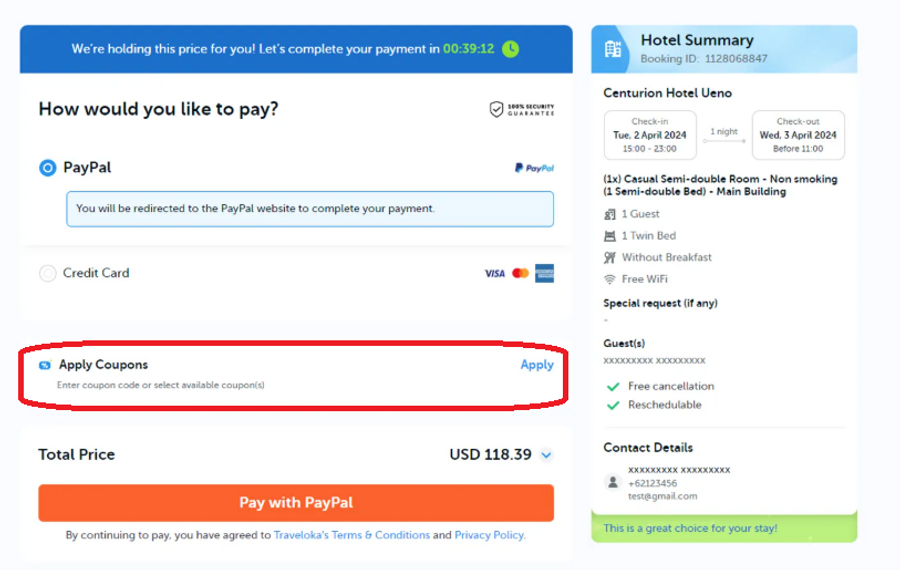
Task: Click the Hotel Summary building icon
Action: tap(613, 48)
